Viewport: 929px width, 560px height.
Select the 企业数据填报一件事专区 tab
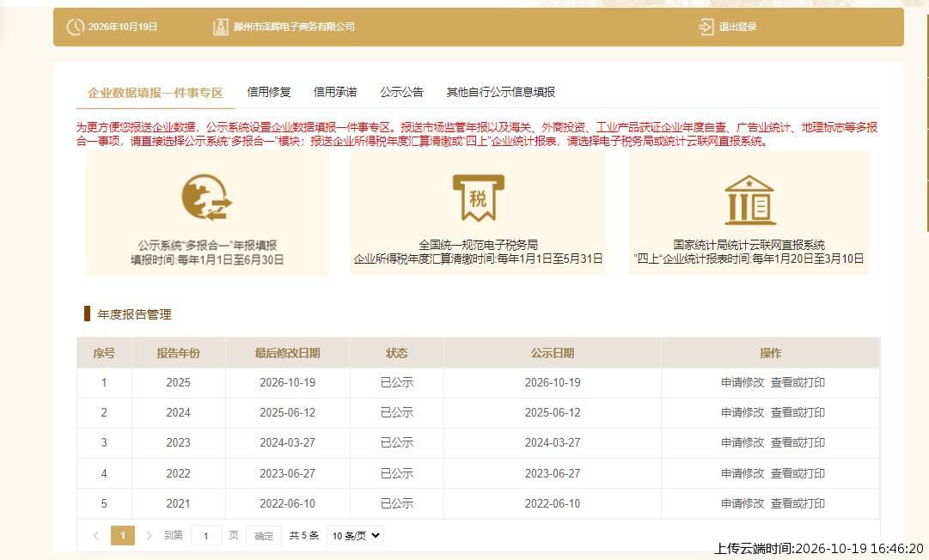tap(156, 93)
